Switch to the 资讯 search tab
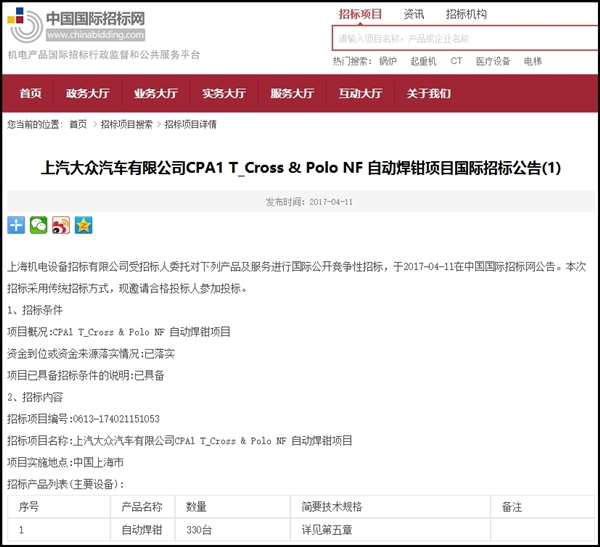The height and width of the screenshot is (547, 600). click(413, 14)
